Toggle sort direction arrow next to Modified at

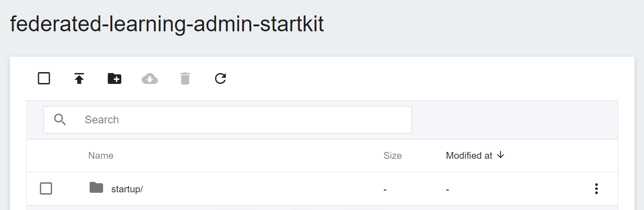(501, 155)
